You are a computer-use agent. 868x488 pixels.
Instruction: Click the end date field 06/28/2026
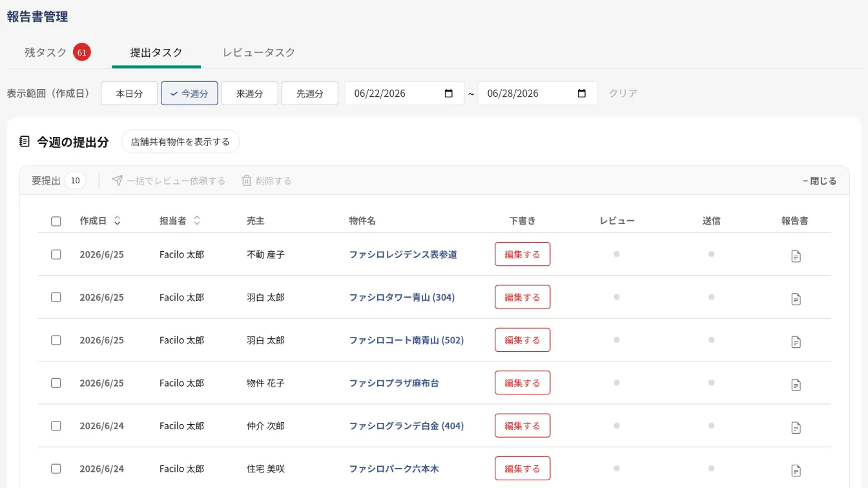pyautogui.click(x=537, y=94)
